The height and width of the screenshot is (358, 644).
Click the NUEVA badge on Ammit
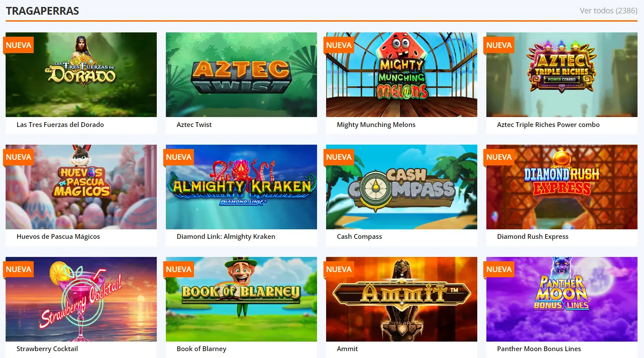click(x=339, y=269)
